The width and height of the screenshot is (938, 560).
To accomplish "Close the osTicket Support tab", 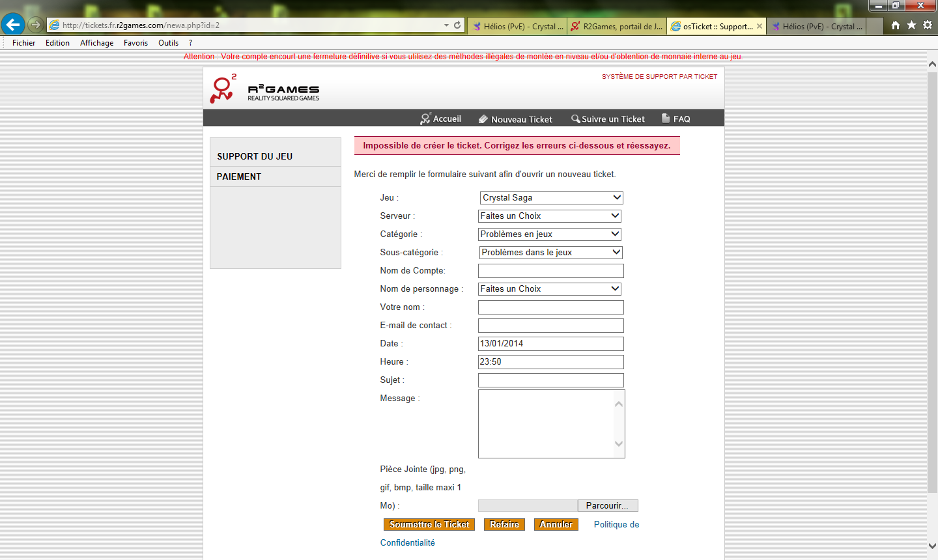I will (x=759, y=27).
